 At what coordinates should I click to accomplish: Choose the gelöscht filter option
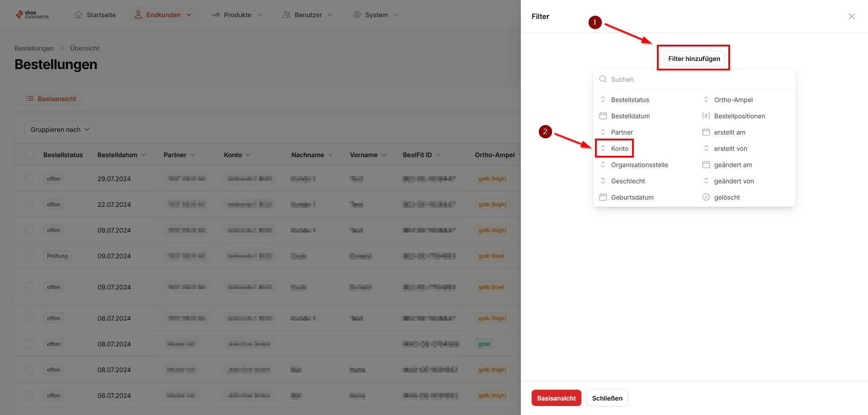[x=746, y=197]
